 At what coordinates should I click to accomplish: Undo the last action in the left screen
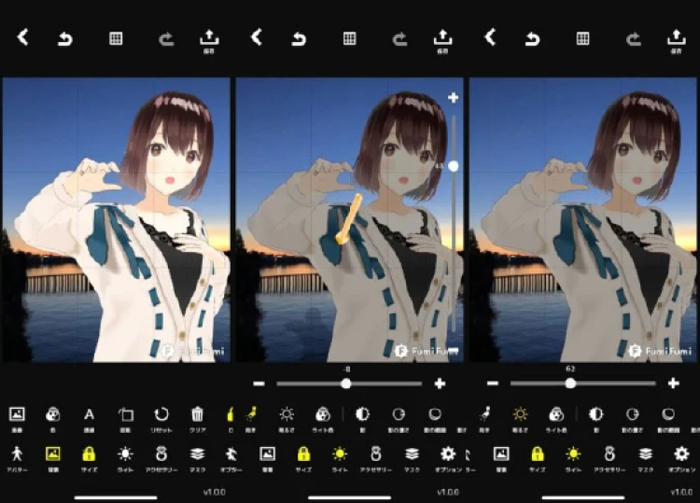coord(65,39)
